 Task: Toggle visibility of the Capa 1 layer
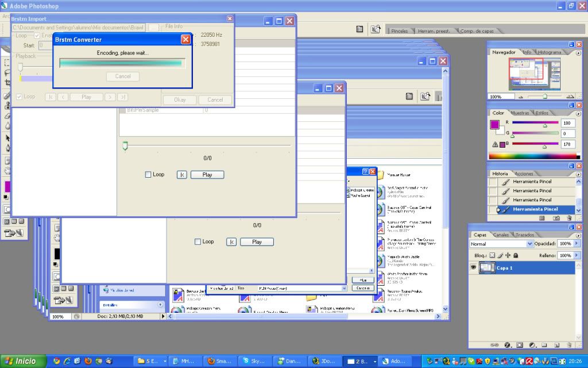pos(474,267)
